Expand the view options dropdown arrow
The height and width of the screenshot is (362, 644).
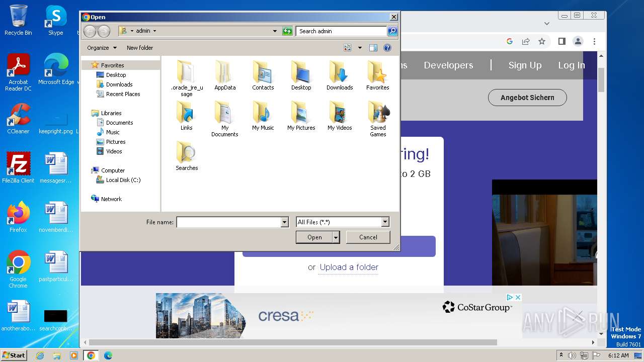point(360,48)
